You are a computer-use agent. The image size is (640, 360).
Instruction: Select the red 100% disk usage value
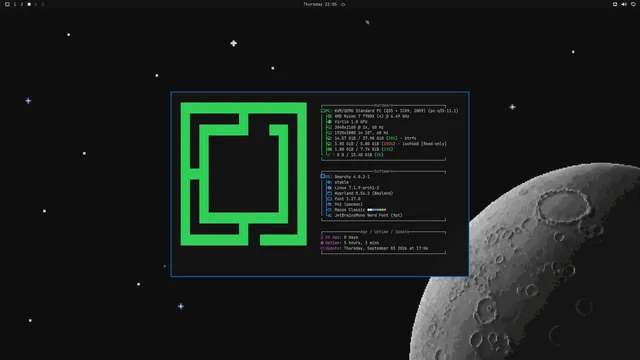click(388, 144)
